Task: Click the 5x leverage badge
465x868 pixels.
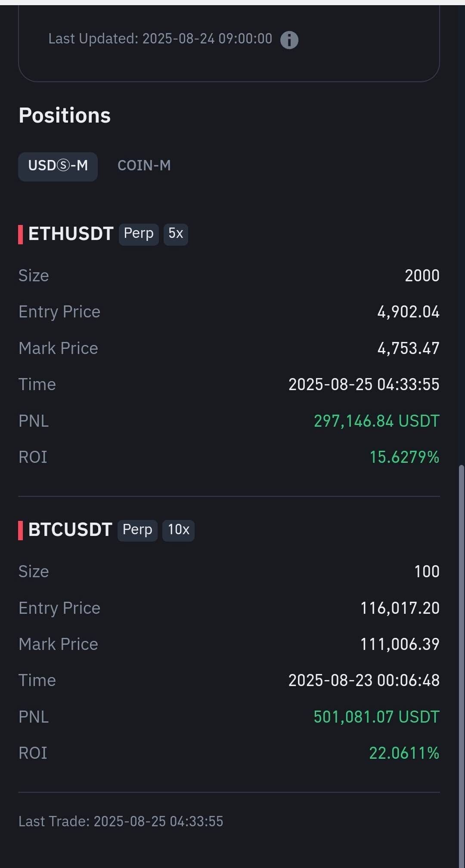Action: (x=176, y=234)
